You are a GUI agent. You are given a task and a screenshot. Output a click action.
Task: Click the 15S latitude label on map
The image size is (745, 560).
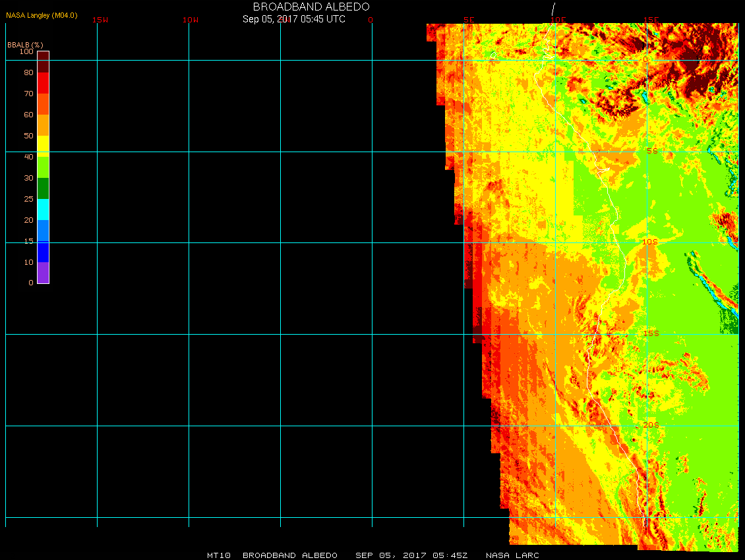(x=650, y=333)
